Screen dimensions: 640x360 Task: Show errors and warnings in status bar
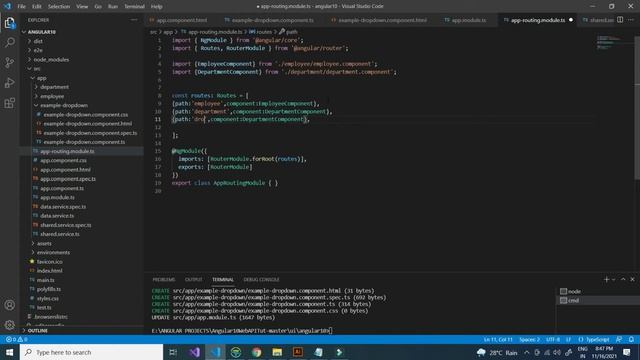(x=16, y=339)
